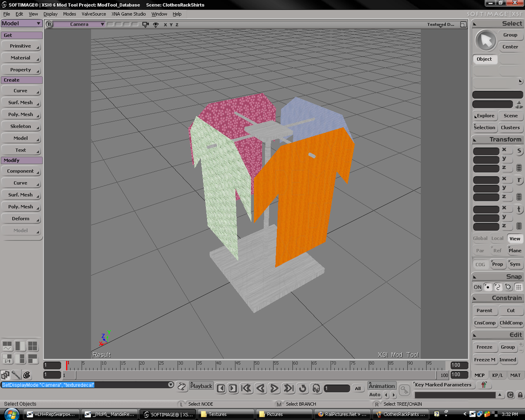Open the Animation menu
525x420 pixels.
click(381, 386)
